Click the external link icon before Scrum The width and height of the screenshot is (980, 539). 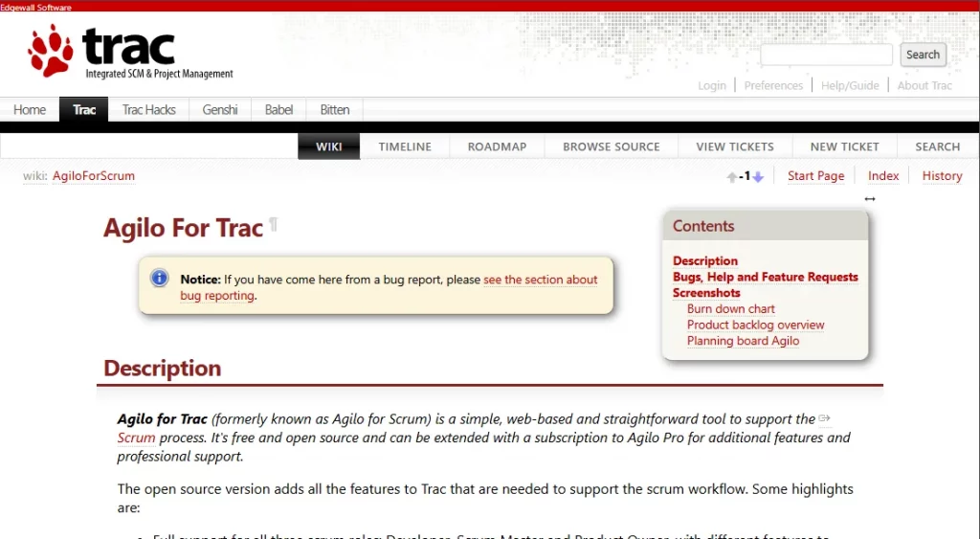824,417
